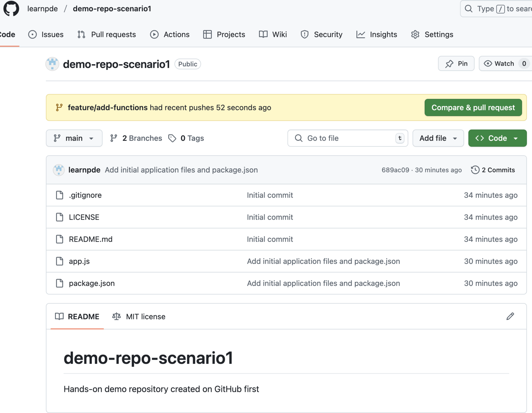This screenshot has width=532, height=413.
Task: Click the demo-repo-scenario1 repository title
Action: pyautogui.click(x=116, y=64)
